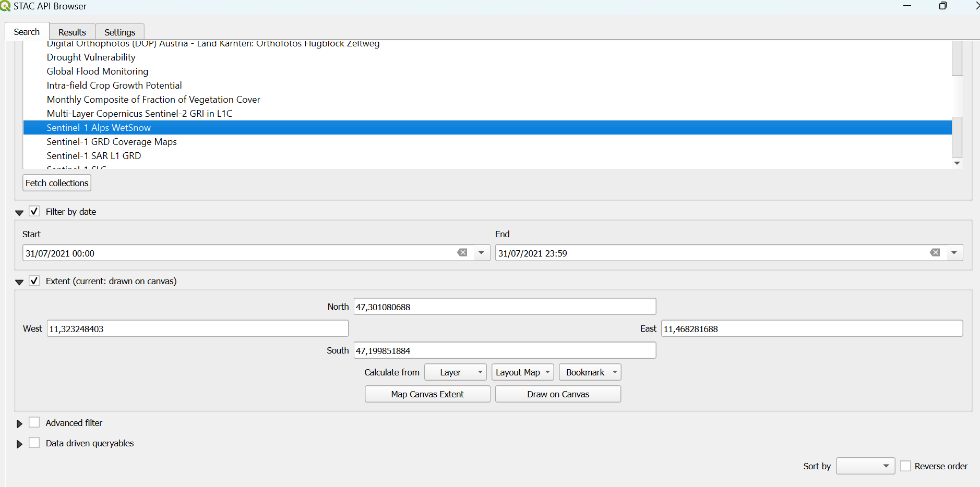
Task: Expand the Data driven queryables section
Action: coord(19,444)
